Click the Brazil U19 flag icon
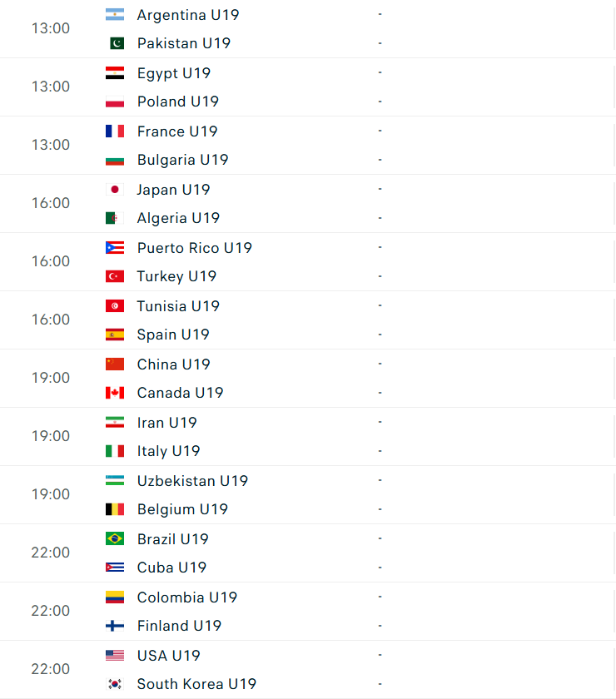616x699 pixels. [115, 539]
